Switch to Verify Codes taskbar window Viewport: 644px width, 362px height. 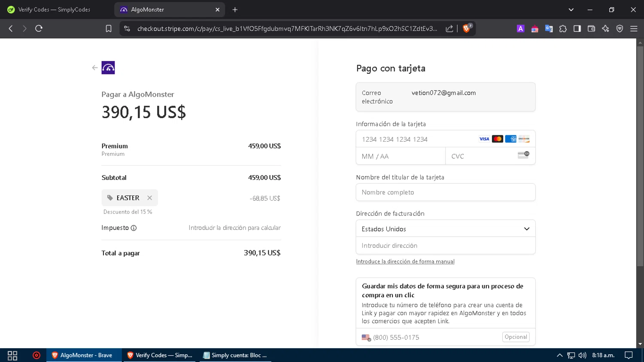click(160, 356)
